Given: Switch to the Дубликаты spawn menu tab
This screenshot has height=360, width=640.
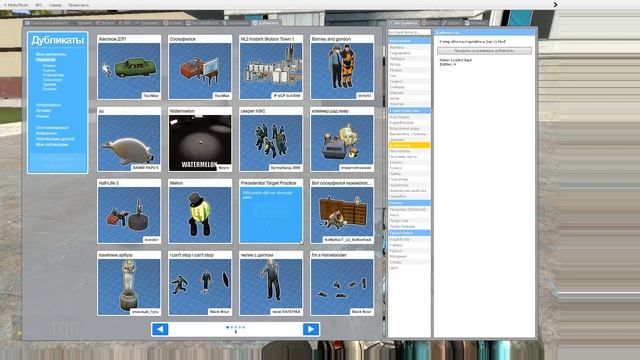Looking at the screenshot, I should tap(266, 23).
